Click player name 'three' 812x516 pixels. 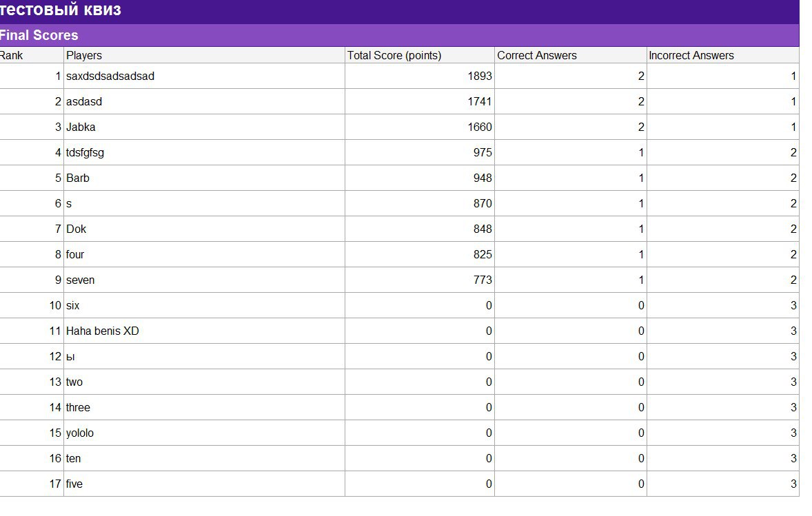[x=78, y=407]
